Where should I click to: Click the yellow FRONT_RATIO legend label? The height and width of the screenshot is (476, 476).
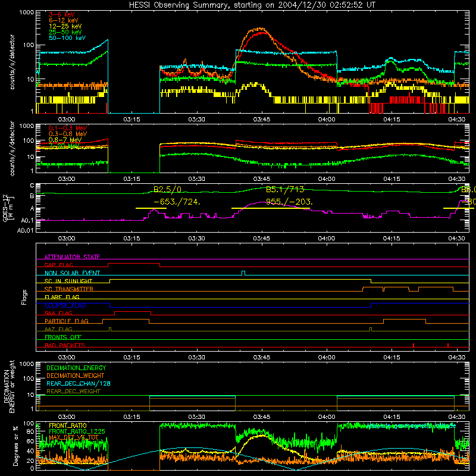[x=68, y=425]
